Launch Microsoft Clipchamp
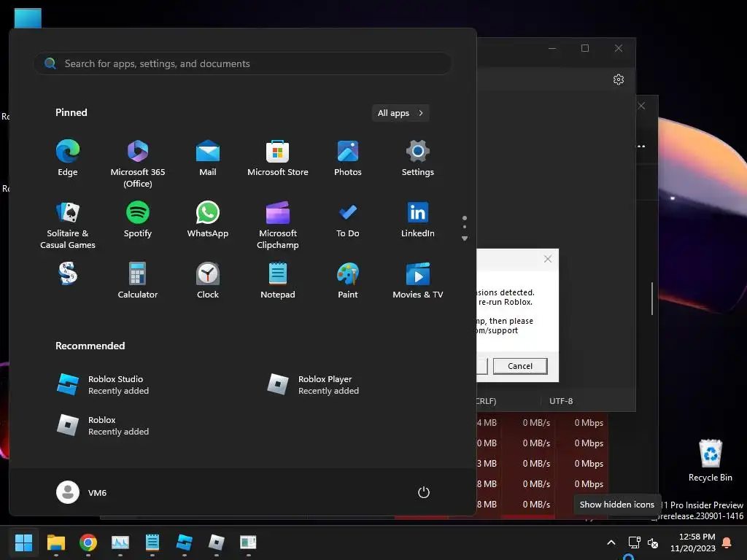 278,225
